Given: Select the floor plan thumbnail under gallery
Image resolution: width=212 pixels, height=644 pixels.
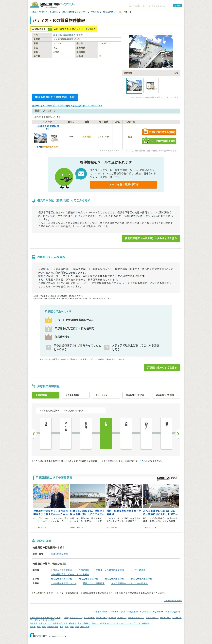Looking at the screenshot, I should click(151, 86).
